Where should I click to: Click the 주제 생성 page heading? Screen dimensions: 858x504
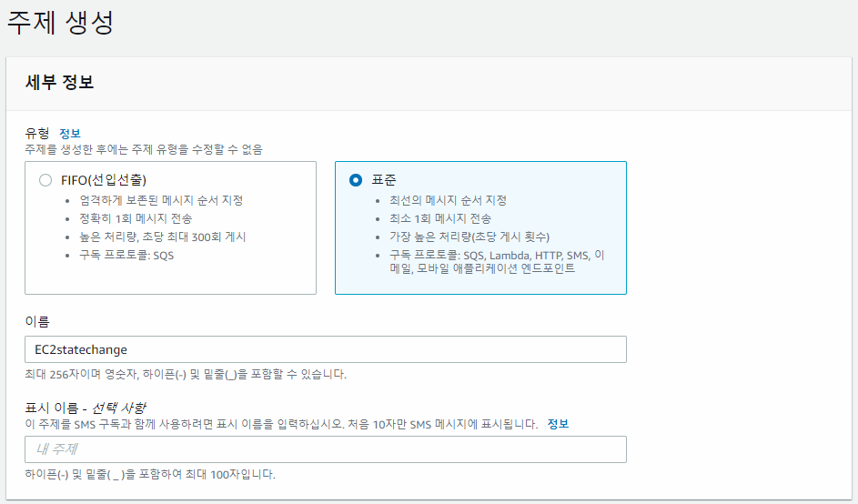[60, 23]
